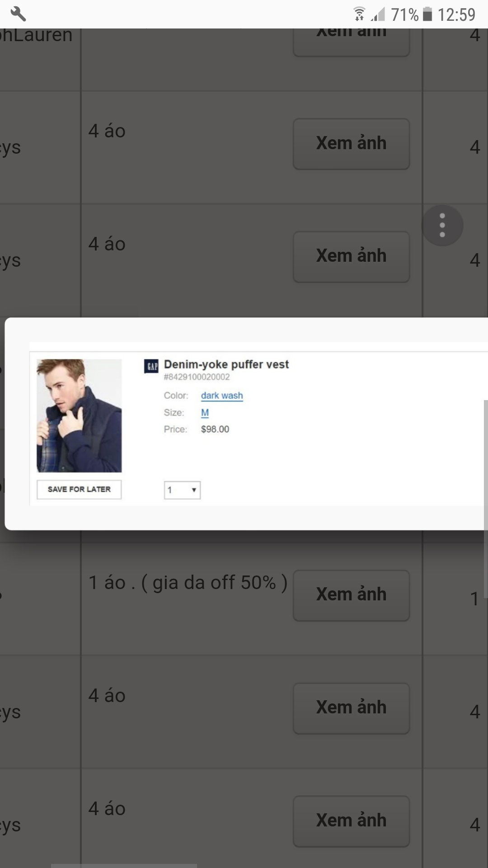Tap the wrench icon in status bar
The image size is (488, 868).
tap(18, 14)
